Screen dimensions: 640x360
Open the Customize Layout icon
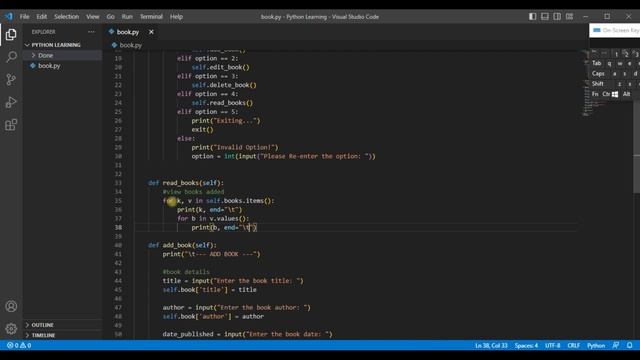(569, 17)
